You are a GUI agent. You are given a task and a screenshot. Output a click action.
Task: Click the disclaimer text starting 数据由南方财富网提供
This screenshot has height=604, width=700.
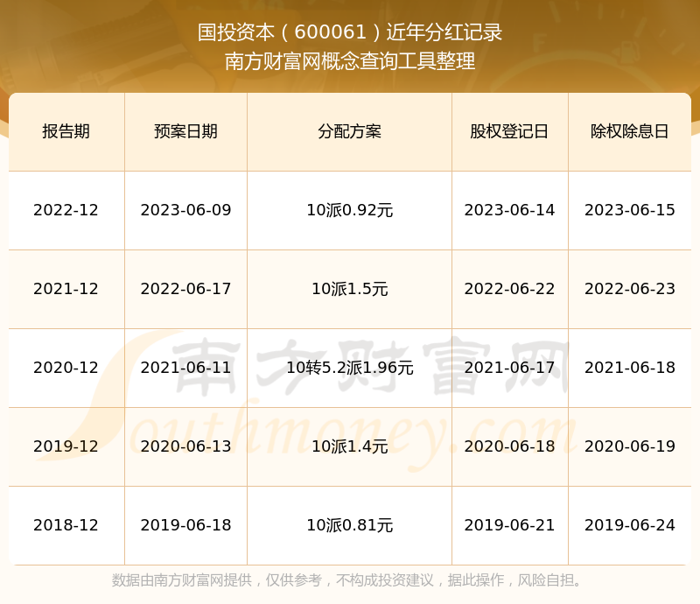(x=346, y=580)
